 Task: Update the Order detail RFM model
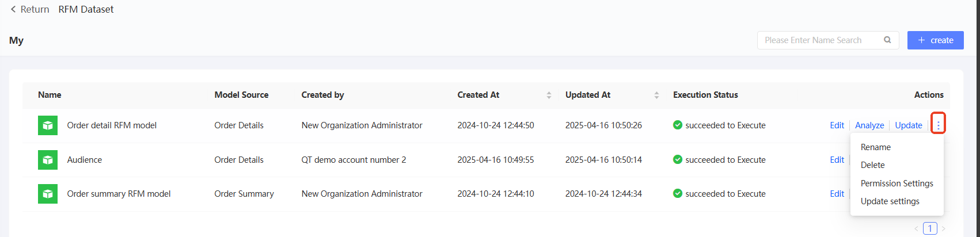pyautogui.click(x=909, y=125)
